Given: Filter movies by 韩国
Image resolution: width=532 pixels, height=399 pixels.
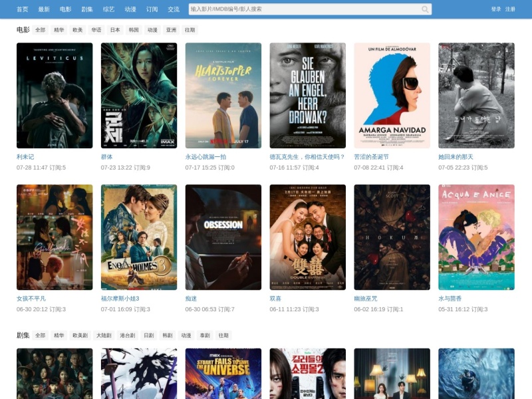Looking at the screenshot, I should (134, 30).
